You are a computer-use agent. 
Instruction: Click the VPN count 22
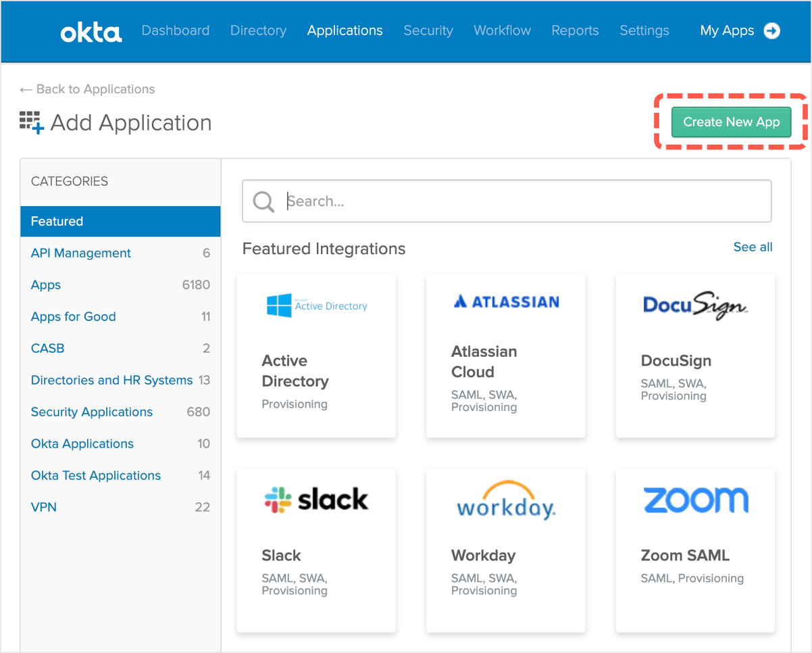[203, 507]
